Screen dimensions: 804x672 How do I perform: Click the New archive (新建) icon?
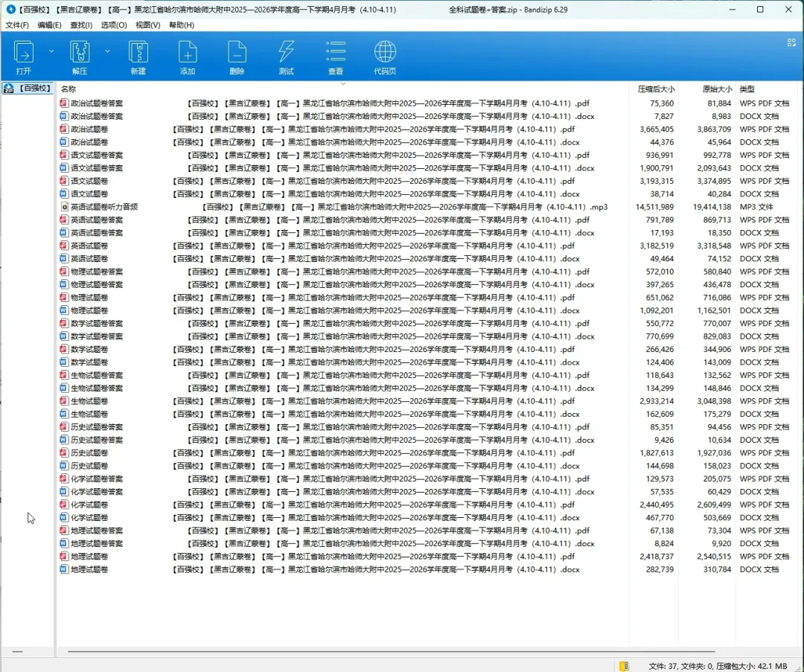(138, 57)
